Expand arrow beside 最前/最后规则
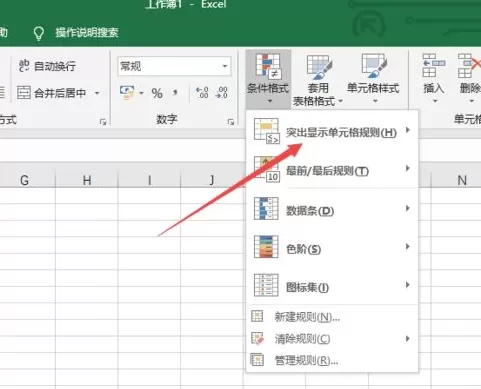 tap(407, 168)
